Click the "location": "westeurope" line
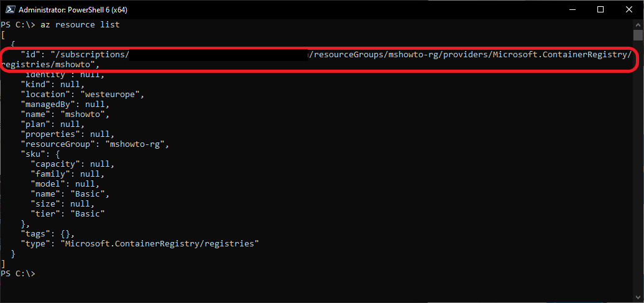Screen dimensions: 644x303 click(x=83, y=94)
